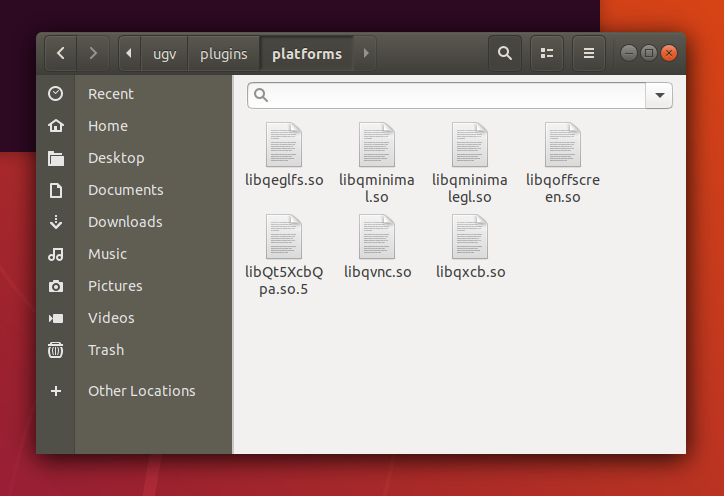This screenshot has height=496, width=724.
Task: Go forward with the right arrow button
Action: click(93, 54)
